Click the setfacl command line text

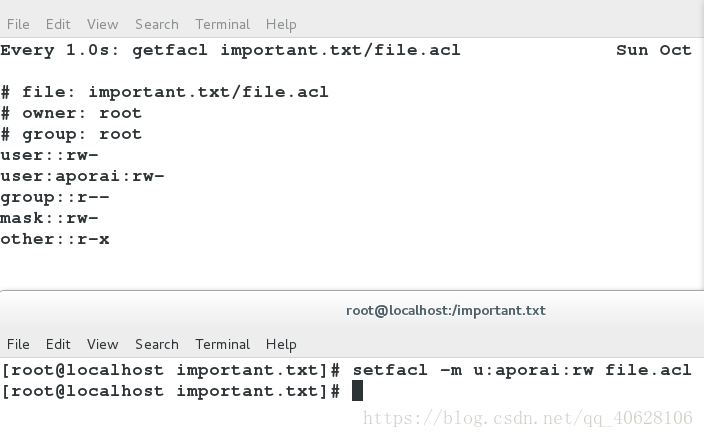pos(522,370)
